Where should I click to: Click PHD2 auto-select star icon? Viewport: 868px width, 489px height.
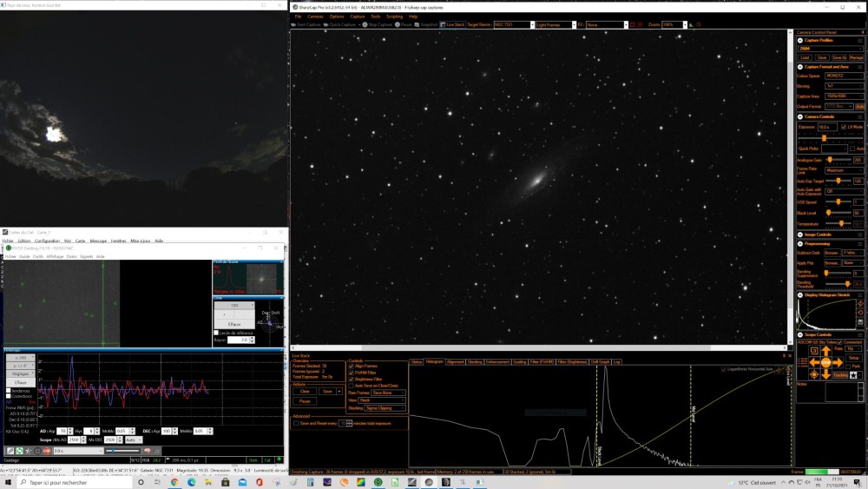tap(29, 451)
